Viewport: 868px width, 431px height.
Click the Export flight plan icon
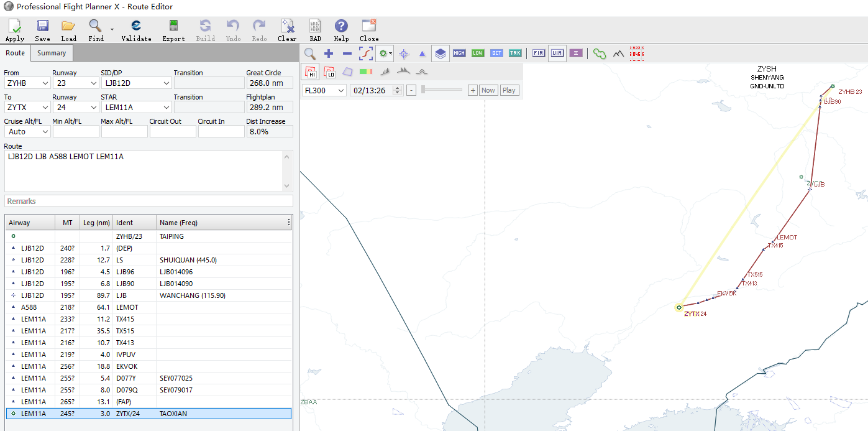pyautogui.click(x=173, y=30)
